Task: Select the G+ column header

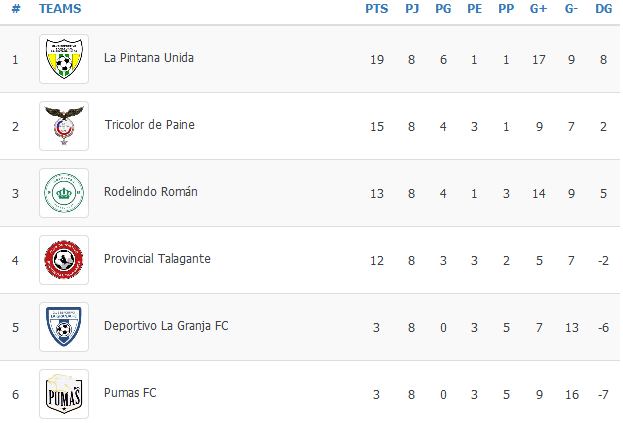Action: click(538, 9)
